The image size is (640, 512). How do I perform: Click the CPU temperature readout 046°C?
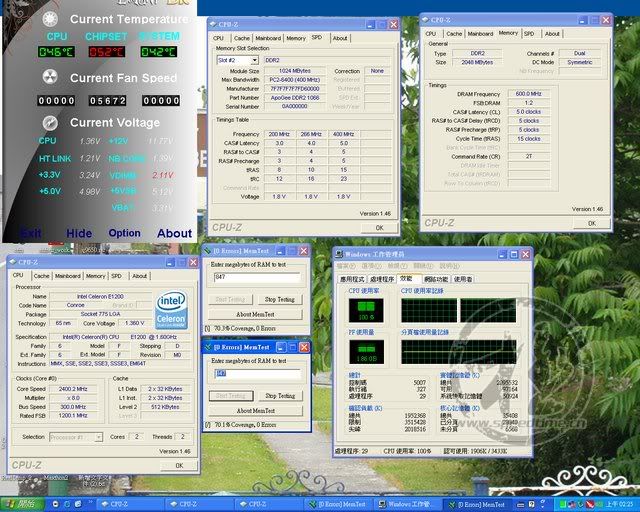pos(56,52)
